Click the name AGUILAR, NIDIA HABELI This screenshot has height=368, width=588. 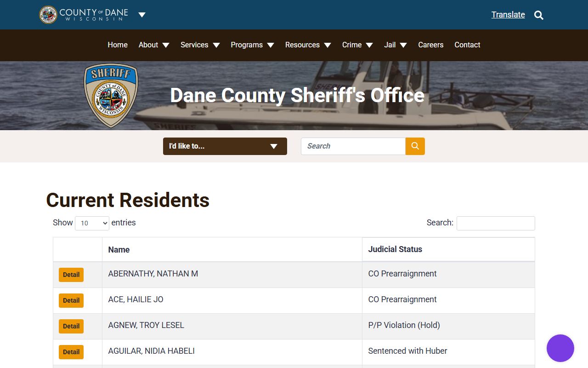151,351
